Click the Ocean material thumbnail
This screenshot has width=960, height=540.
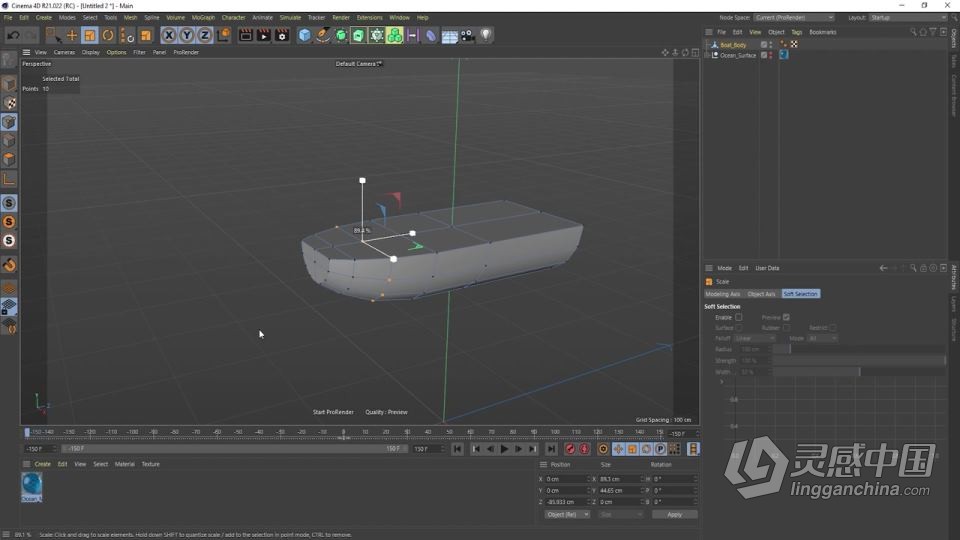(31, 485)
